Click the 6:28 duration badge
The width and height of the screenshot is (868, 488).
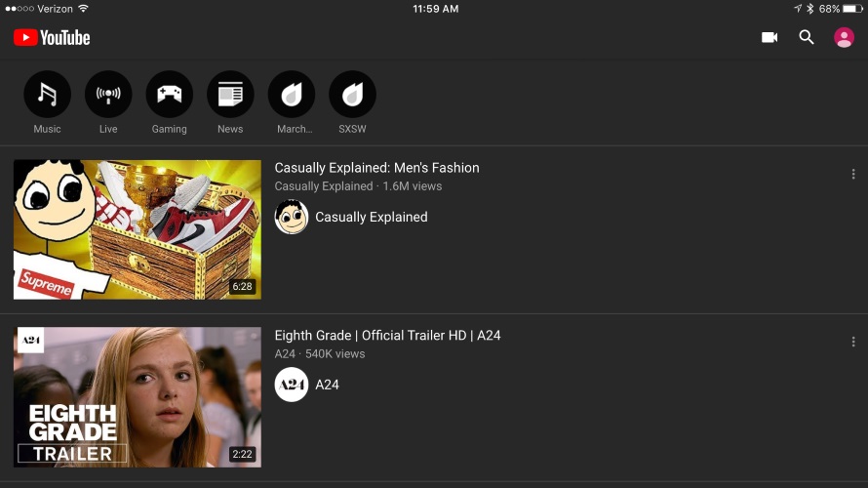[x=243, y=286]
